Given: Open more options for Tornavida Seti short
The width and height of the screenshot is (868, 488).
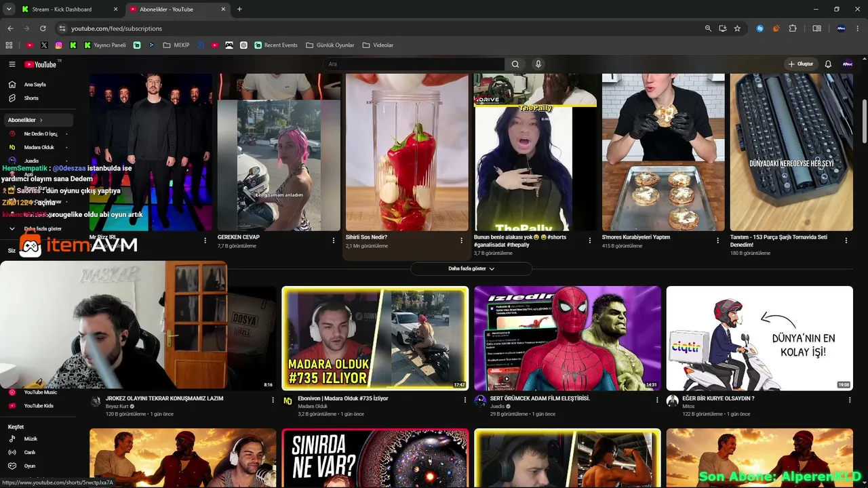Looking at the screenshot, I should 846,241.
